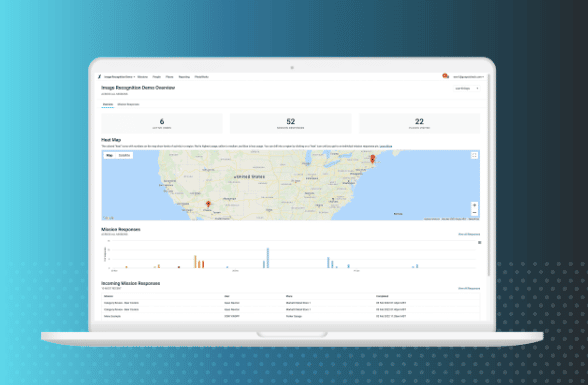Open the last item in the top nav bar
The height and width of the screenshot is (385, 588).
(x=202, y=77)
